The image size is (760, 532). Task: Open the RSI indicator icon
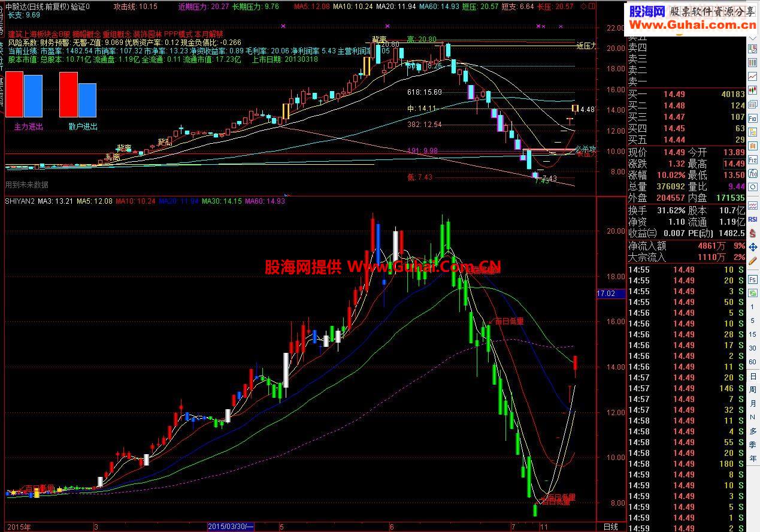pyautogui.click(x=753, y=219)
